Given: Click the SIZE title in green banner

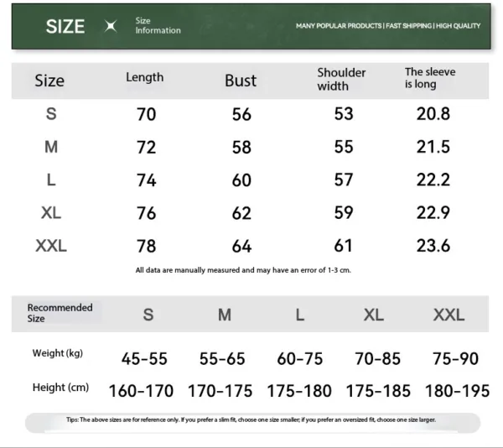Looking at the screenshot, I should click(65, 26).
